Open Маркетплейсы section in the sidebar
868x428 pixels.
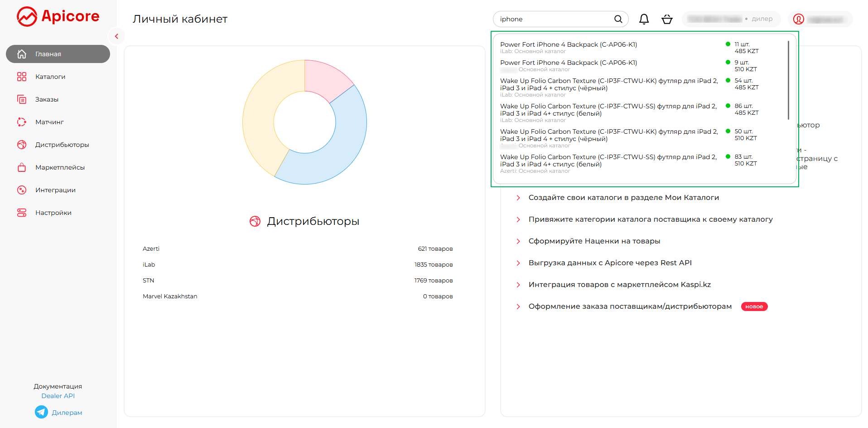[60, 167]
